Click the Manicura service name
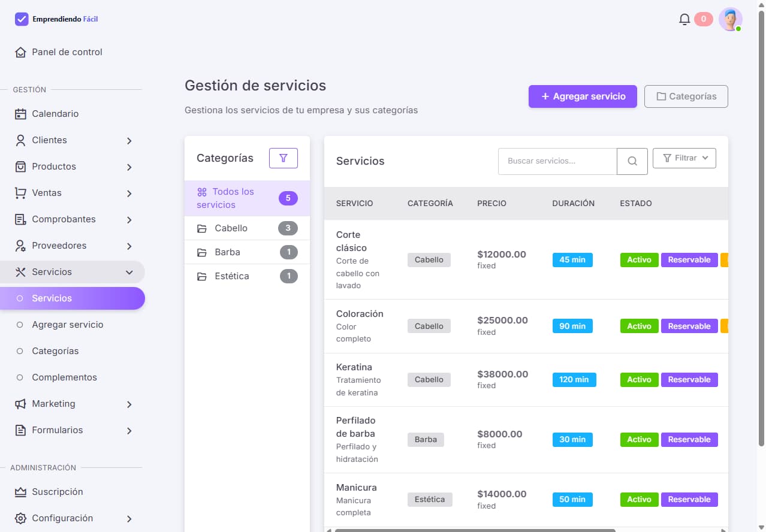 pyautogui.click(x=356, y=488)
